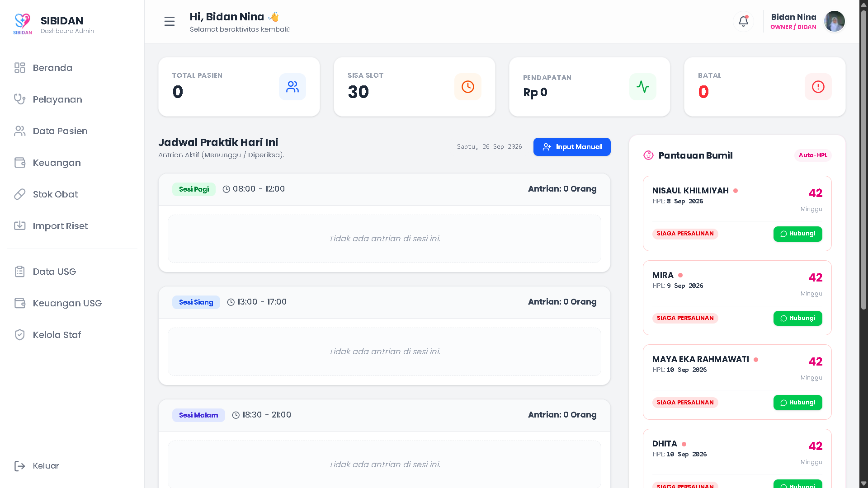Viewport: 868px width, 488px height.
Task: Click the Pantauan Bumil baby face icon
Action: click(649, 155)
